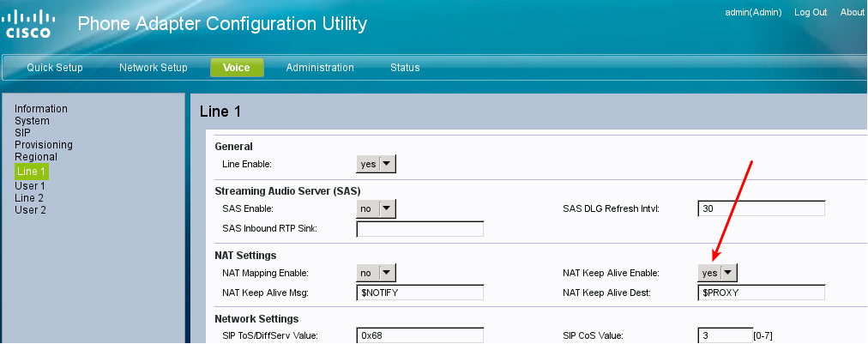Viewport: 868px width, 344px height.
Task: Open Information in the sidebar
Action: [41, 109]
